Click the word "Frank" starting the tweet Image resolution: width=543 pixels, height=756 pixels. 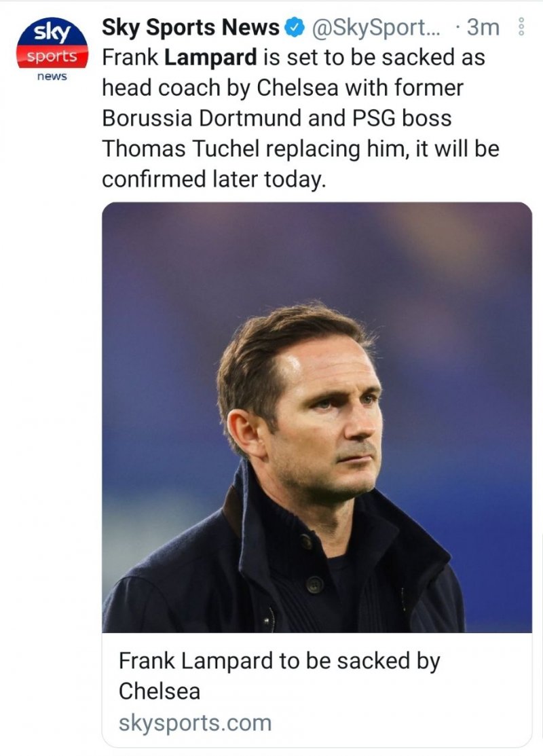tap(130, 58)
